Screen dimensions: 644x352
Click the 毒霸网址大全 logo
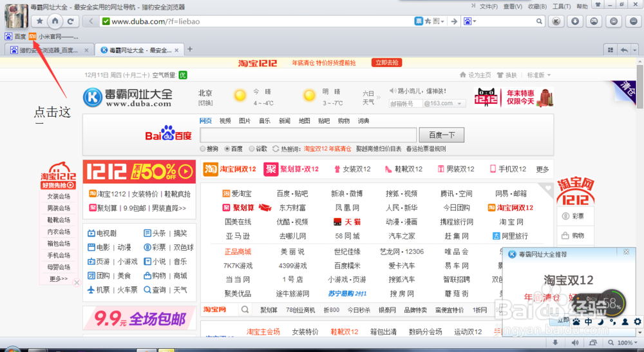[128, 97]
